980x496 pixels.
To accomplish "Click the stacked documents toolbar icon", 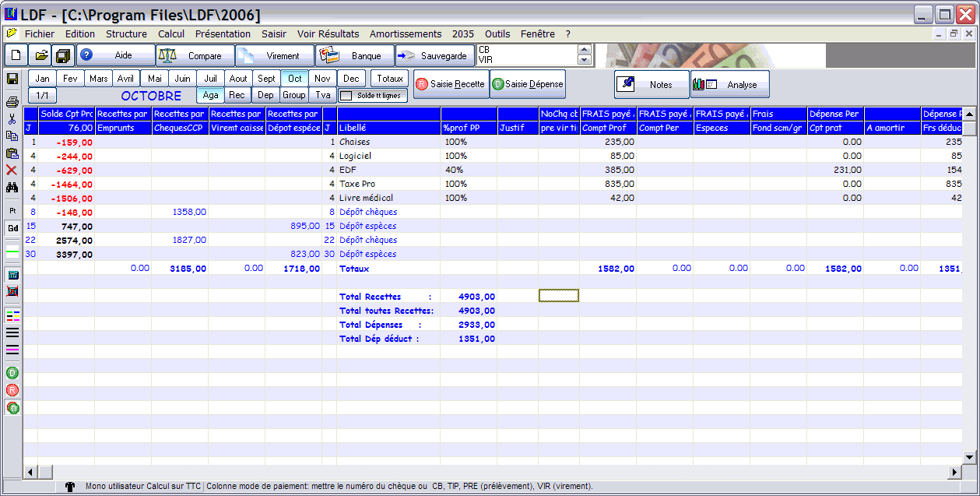I will coord(64,55).
